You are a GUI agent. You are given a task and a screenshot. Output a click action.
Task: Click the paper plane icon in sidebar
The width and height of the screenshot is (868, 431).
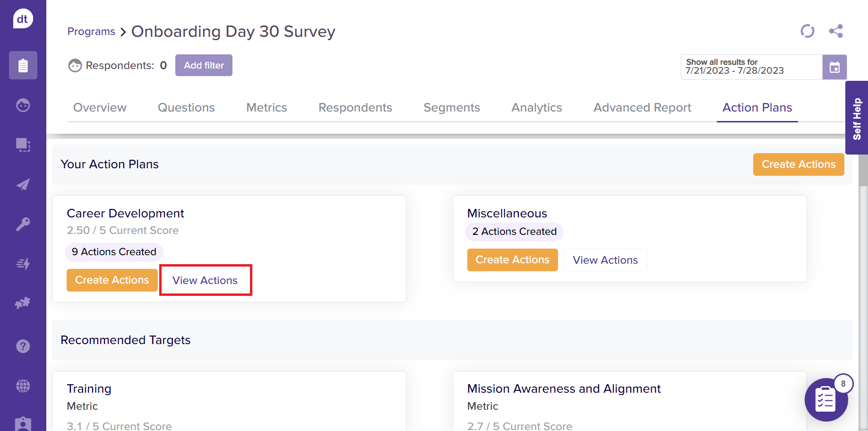coord(23,184)
